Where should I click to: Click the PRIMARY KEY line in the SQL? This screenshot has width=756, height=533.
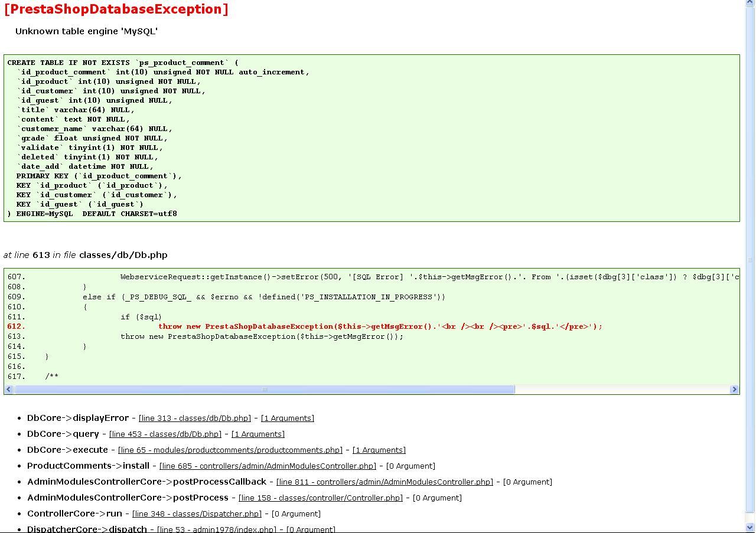click(99, 176)
